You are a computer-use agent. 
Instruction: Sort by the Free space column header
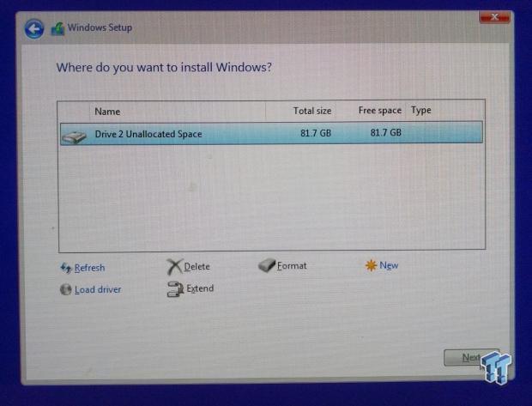pyautogui.click(x=379, y=111)
